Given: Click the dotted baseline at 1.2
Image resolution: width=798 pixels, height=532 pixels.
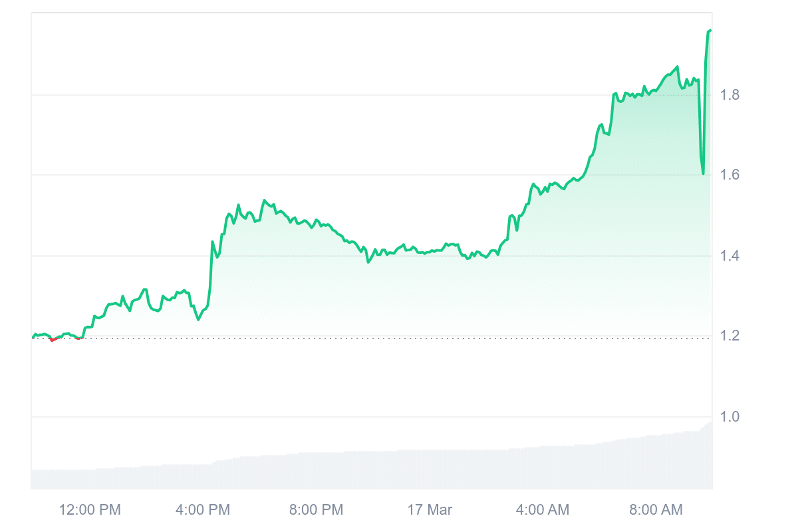Looking at the screenshot, I should click(x=399, y=338).
